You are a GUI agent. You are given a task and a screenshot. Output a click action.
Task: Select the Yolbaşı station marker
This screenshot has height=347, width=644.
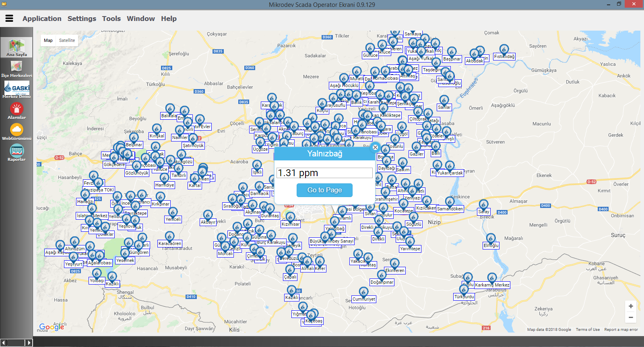click(97, 274)
